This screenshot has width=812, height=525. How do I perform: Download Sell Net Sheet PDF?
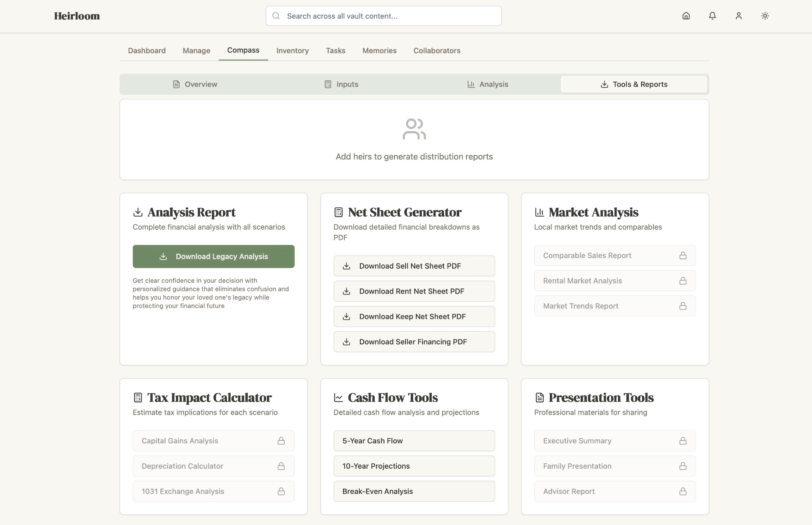click(414, 266)
